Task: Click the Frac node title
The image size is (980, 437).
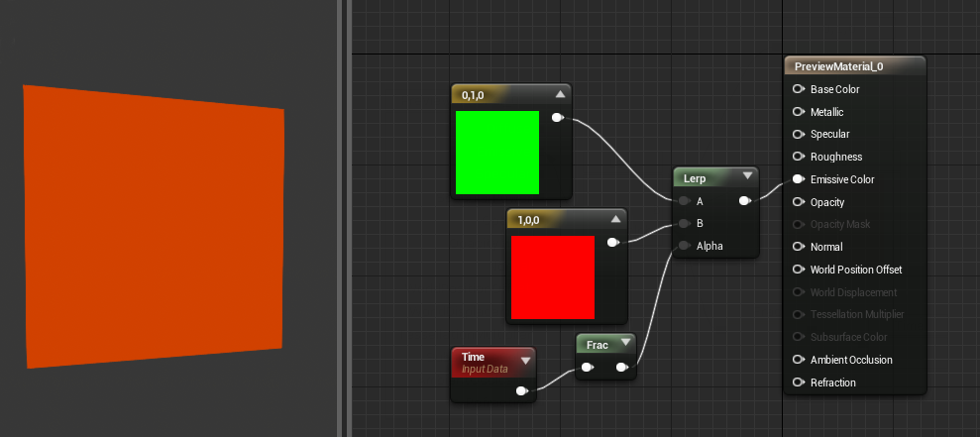Action: (x=597, y=345)
